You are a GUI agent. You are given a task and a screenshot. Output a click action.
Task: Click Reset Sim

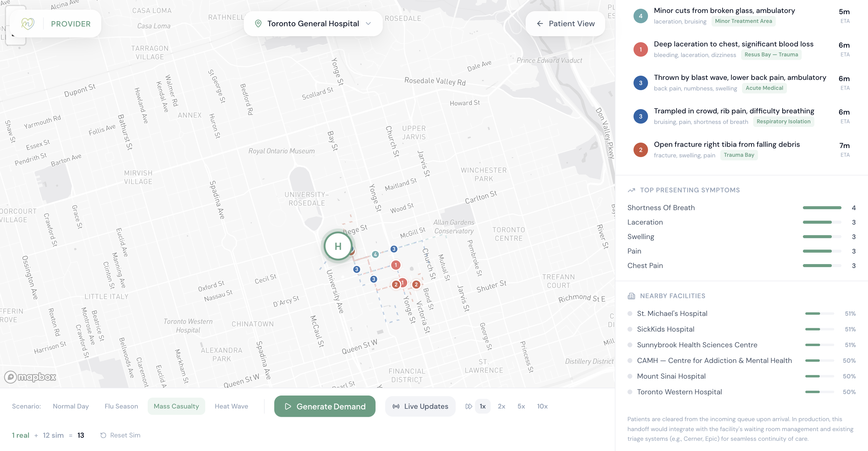120,435
